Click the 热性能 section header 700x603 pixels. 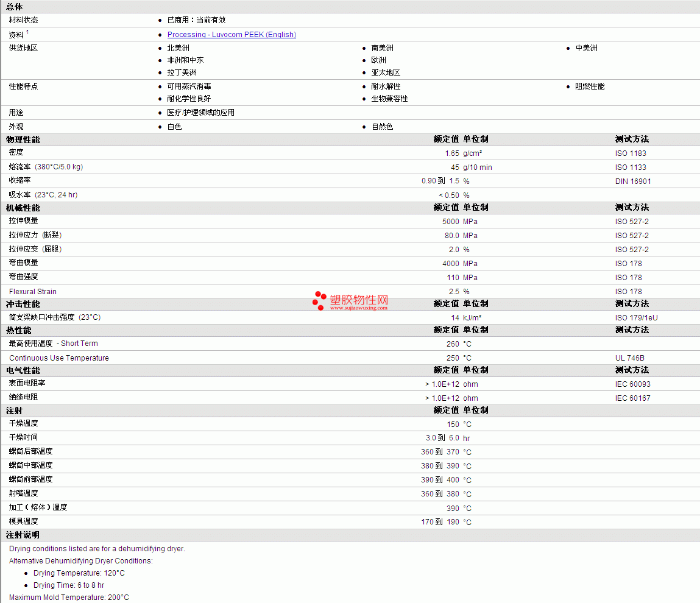point(19,330)
